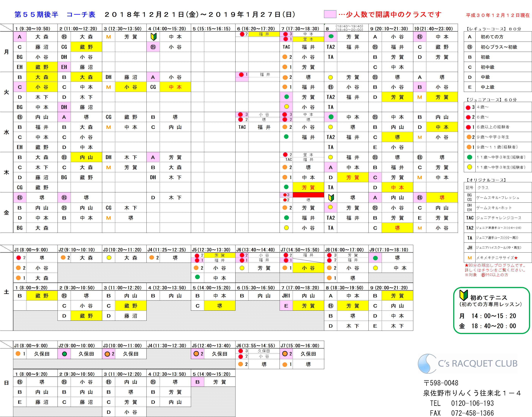
Task: Click the solid red cell in Friday's slot 7
Action: (308, 195)
